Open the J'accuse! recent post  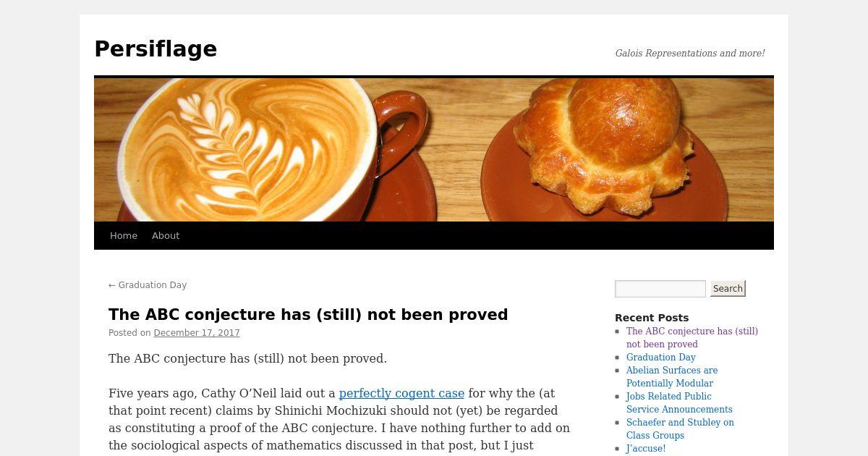point(646,449)
